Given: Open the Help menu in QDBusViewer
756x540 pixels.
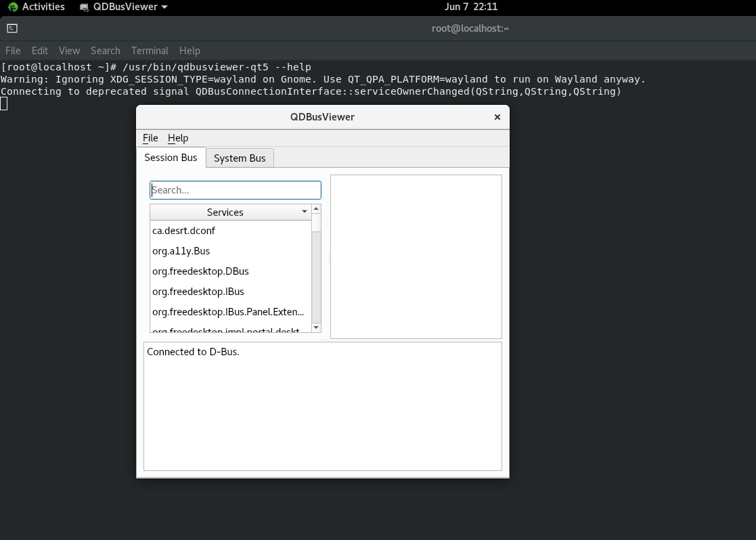Looking at the screenshot, I should (x=178, y=138).
